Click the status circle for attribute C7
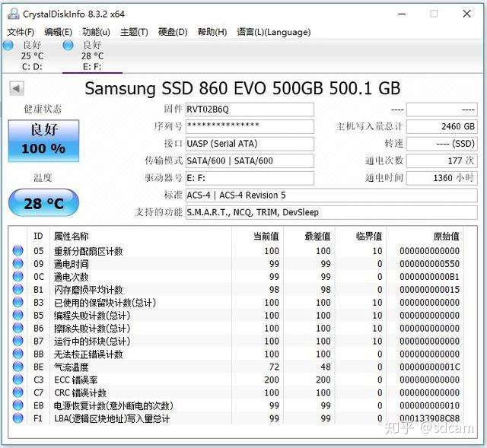The width and height of the screenshot is (487, 448). pos(18,392)
